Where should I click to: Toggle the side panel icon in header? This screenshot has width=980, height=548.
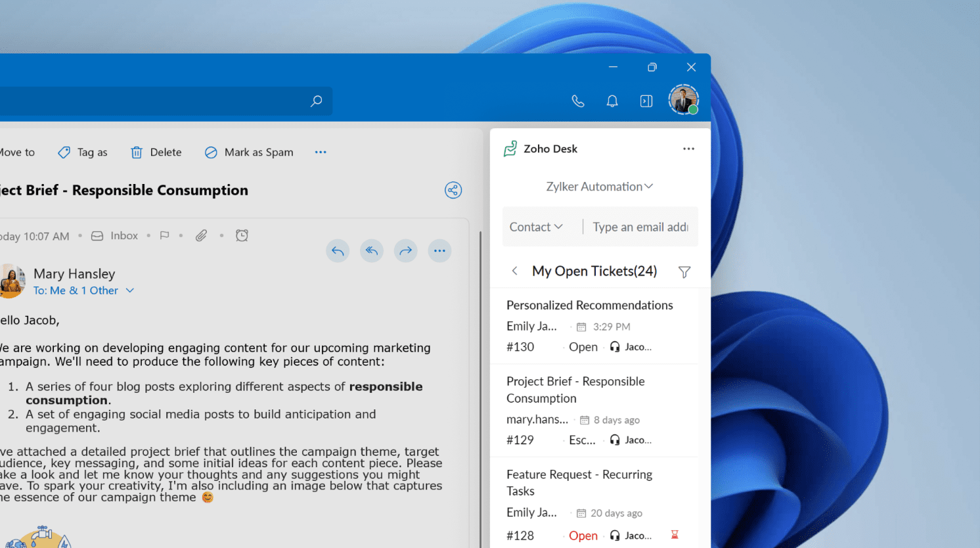pyautogui.click(x=646, y=101)
